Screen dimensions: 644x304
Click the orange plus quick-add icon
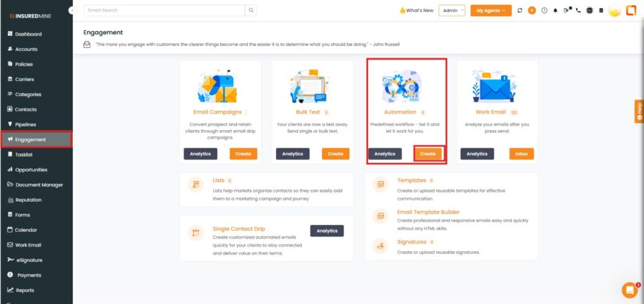tap(532, 11)
